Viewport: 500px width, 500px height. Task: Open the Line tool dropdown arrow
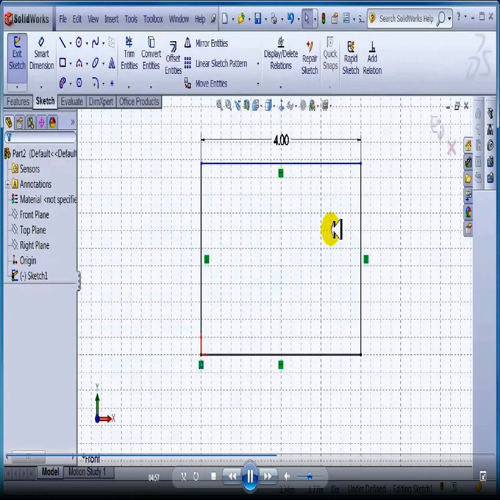(x=70, y=43)
